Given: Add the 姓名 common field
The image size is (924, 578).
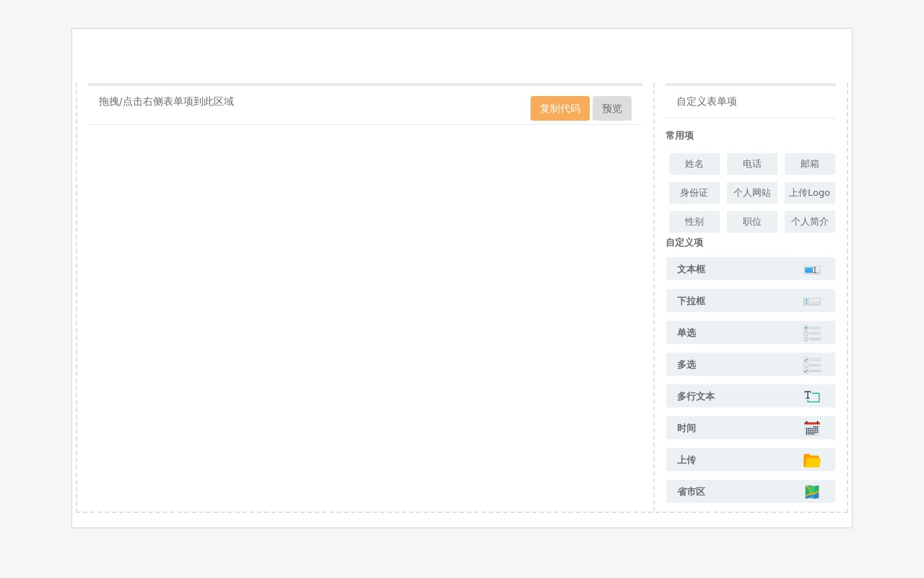Looking at the screenshot, I should point(694,164).
